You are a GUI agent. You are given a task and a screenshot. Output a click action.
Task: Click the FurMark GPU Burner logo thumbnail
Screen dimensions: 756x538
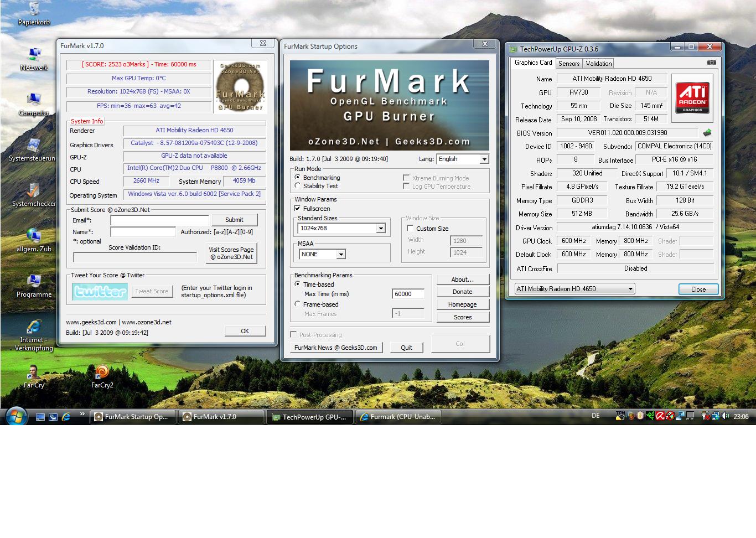pos(240,87)
